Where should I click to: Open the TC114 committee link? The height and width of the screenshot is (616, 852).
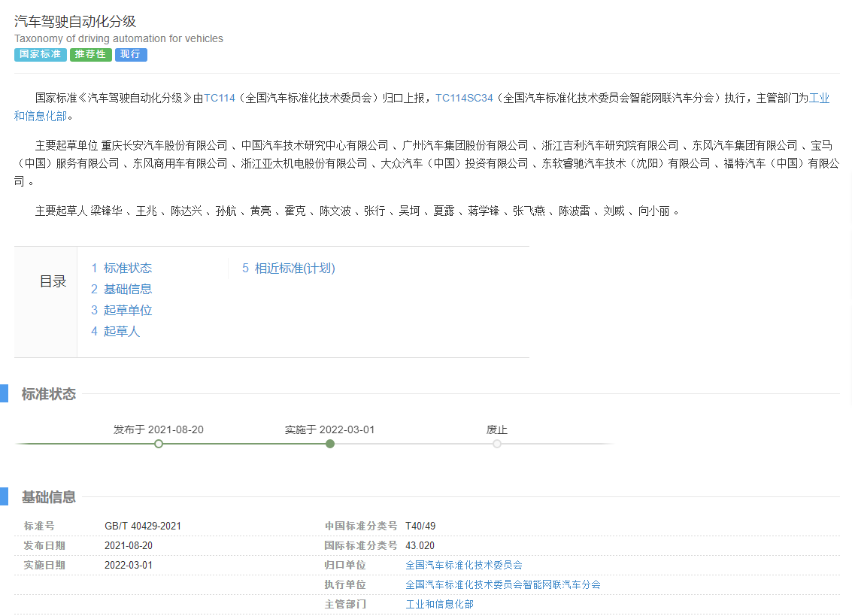(220, 99)
